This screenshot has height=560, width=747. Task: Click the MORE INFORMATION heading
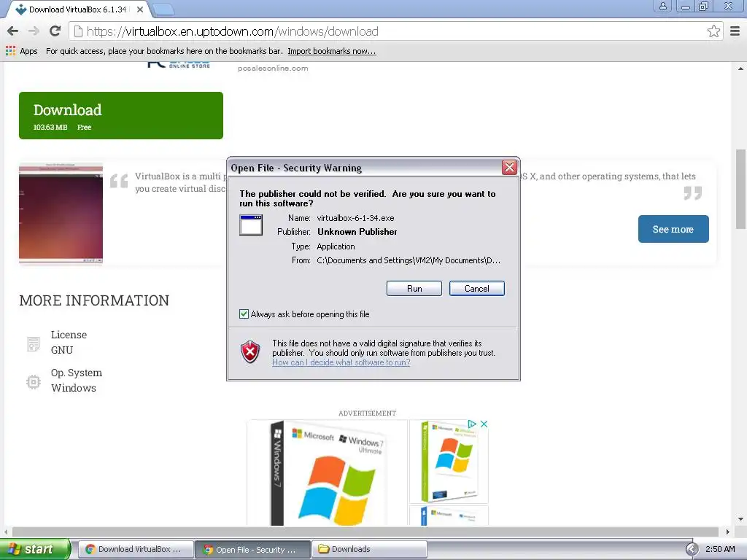pos(94,300)
